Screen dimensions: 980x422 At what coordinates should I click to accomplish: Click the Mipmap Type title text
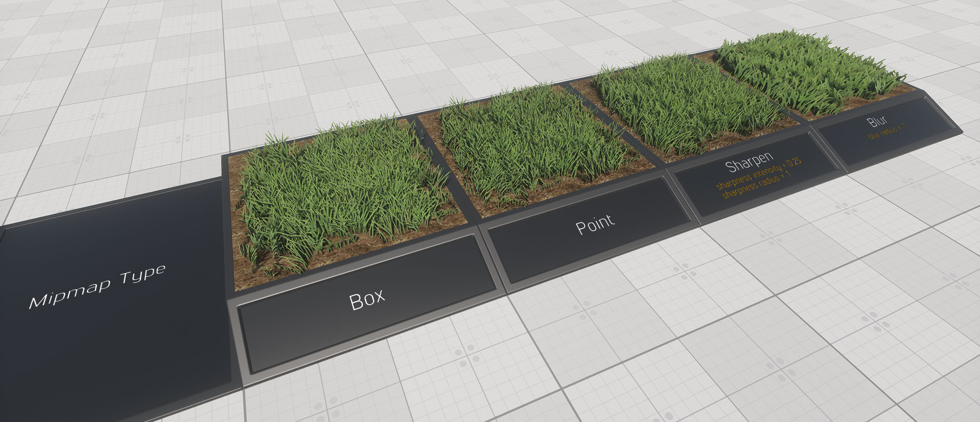pyautogui.click(x=97, y=287)
